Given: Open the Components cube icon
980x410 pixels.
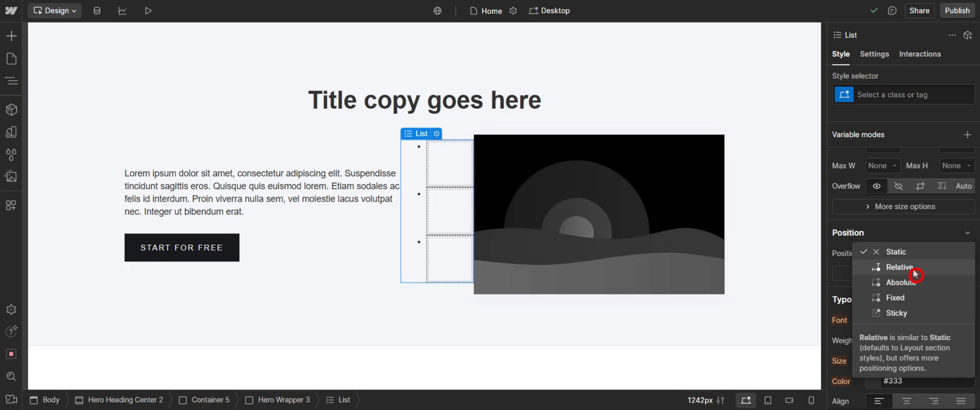Looking at the screenshot, I should pos(11,110).
